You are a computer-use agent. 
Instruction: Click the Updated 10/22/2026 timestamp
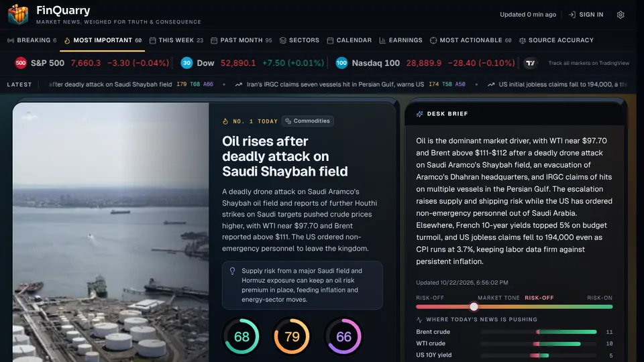point(462,283)
